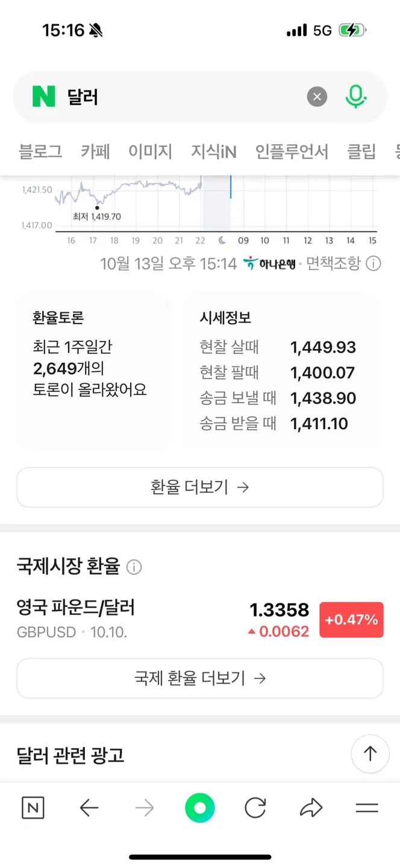Image resolution: width=400 pixels, height=868 pixels.
Task: Share the page with the share arrow icon
Action: click(311, 808)
